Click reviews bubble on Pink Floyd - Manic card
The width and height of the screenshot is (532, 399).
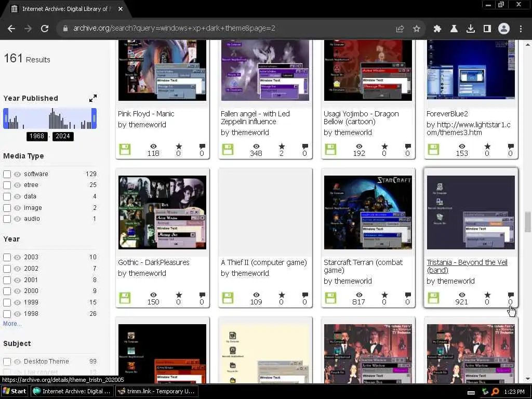202,146
